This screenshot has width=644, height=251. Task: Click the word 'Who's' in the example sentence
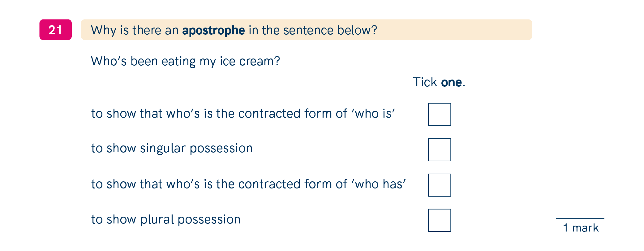[109, 61]
